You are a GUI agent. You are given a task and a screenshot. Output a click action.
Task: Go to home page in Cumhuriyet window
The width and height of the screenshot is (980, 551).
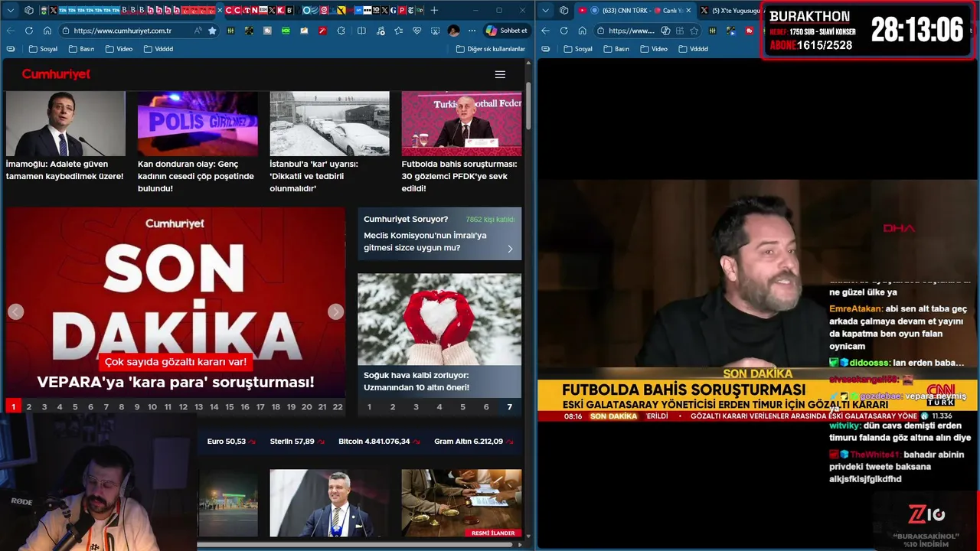click(47, 31)
